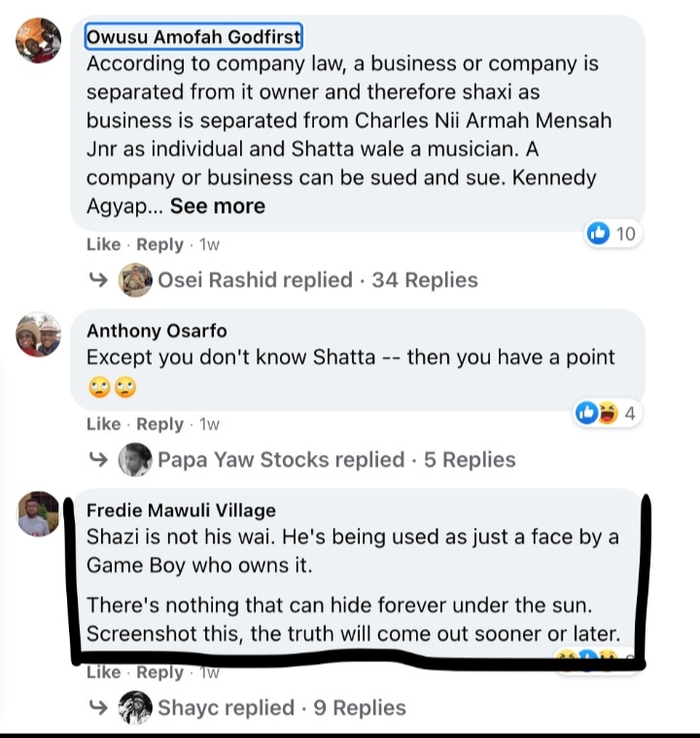Click Shayc's small reply avatar
The height and width of the screenshot is (738, 700).
pyautogui.click(x=135, y=708)
